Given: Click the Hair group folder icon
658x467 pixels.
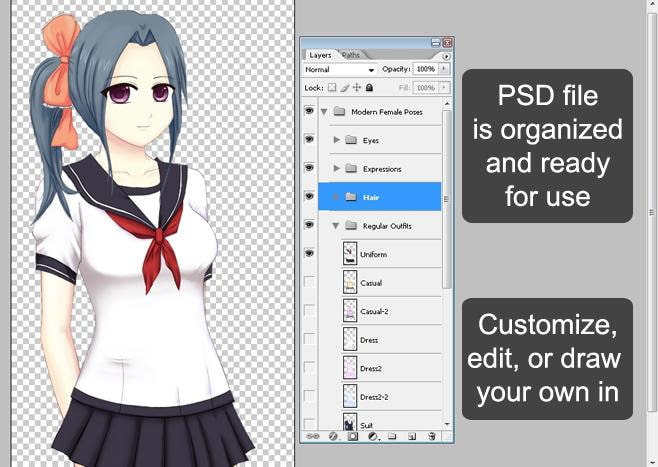Looking at the screenshot, I should (x=351, y=196).
